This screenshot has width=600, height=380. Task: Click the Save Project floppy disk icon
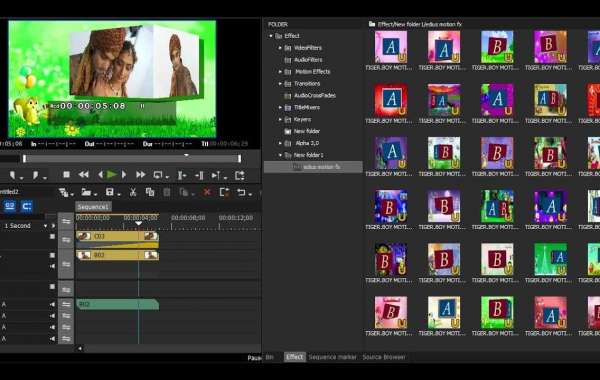pyautogui.click(x=110, y=192)
